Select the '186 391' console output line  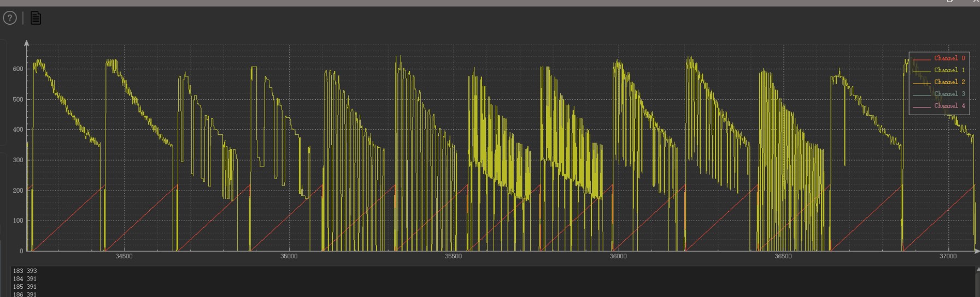(25, 294)
